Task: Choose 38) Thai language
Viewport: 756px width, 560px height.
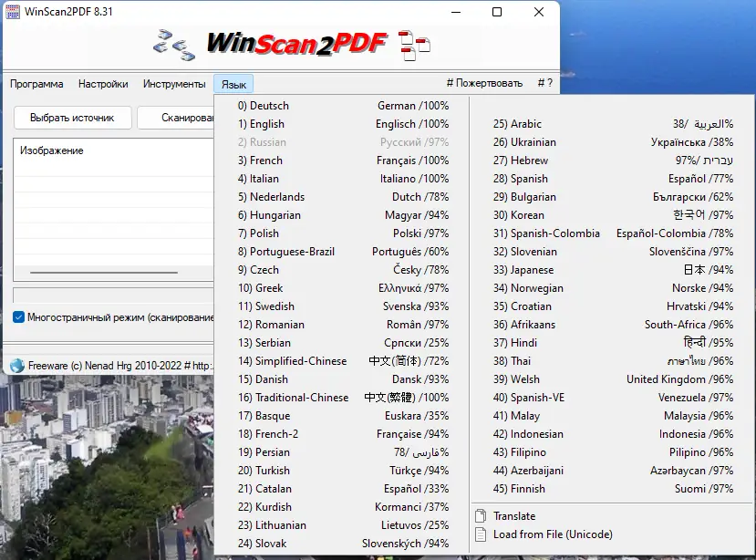Action: (x=612, y=361)
